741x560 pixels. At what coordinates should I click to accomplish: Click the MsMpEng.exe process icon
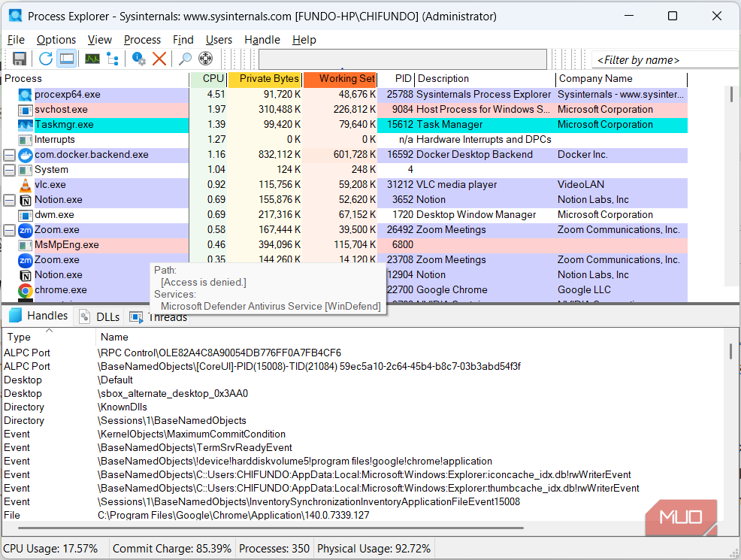tap(25, 245)
